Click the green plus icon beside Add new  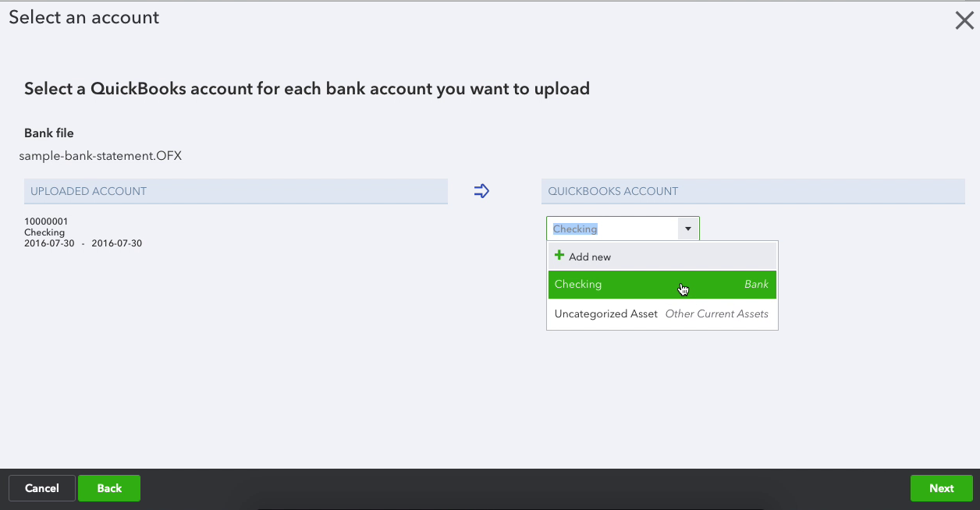pos(559,256)
